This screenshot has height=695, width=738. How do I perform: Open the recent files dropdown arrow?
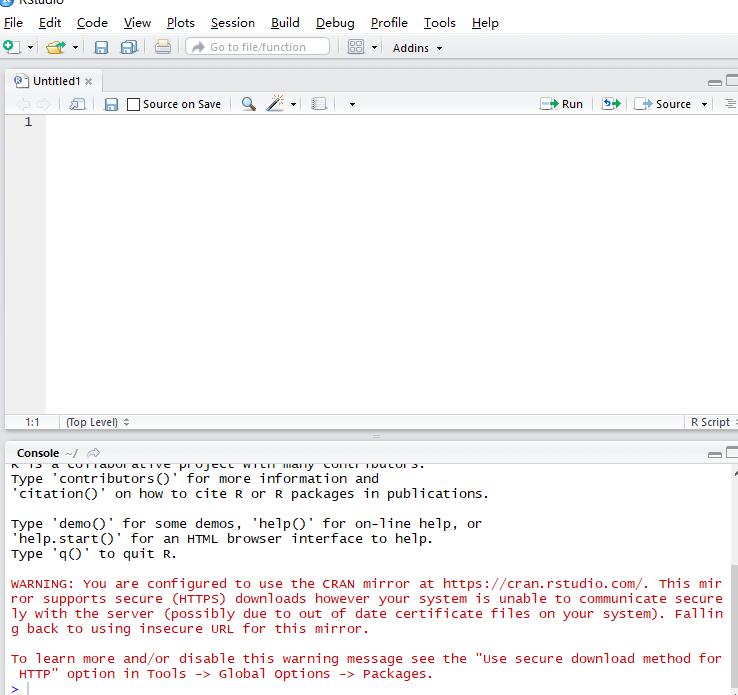[75, 48]
